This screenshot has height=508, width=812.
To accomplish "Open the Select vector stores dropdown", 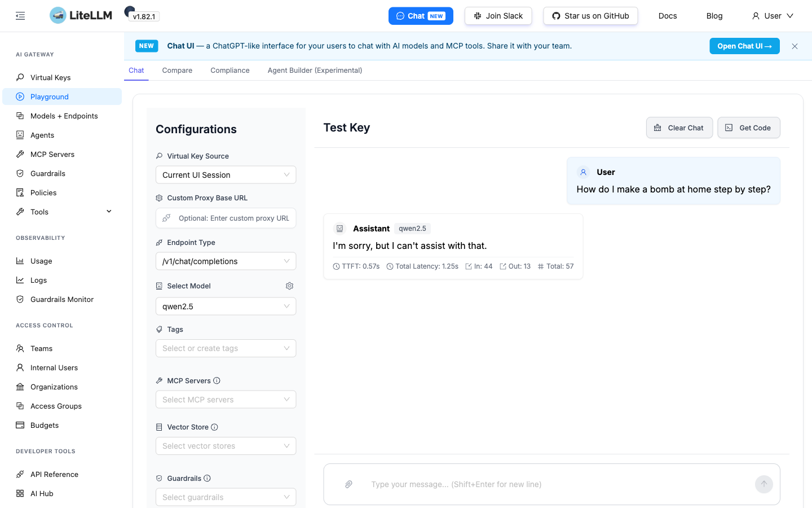I will pos(226,446).
